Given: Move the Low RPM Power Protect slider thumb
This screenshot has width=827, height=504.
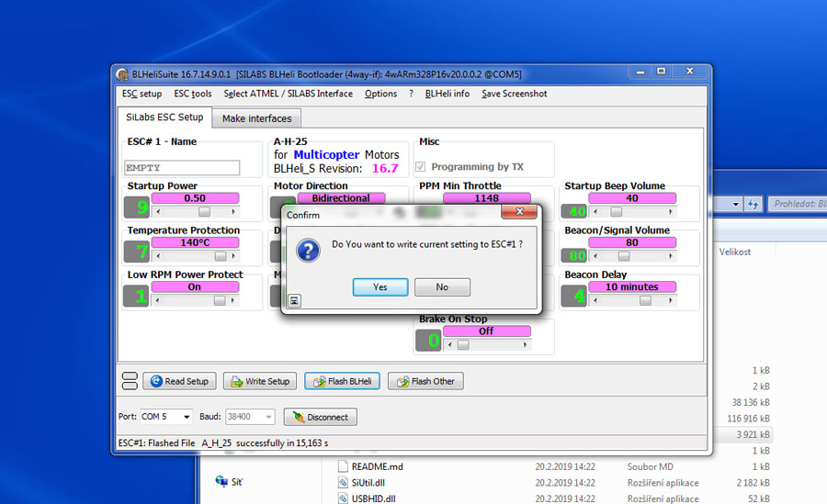Looking at the screenshot, I should point(220,300).
